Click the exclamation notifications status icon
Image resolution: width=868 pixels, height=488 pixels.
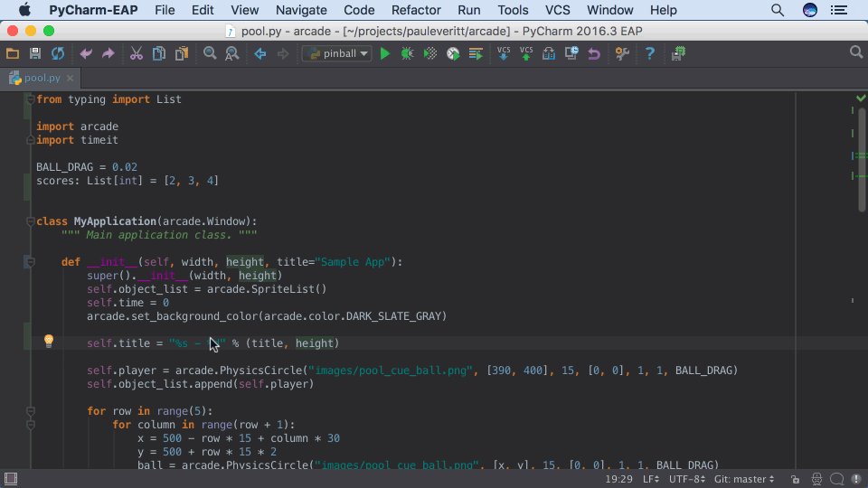coord(856,479)
